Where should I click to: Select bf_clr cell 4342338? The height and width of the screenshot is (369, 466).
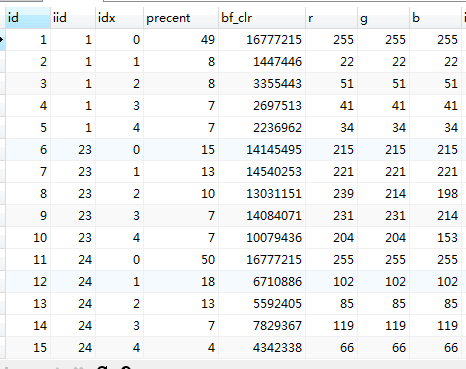[262, 348]
